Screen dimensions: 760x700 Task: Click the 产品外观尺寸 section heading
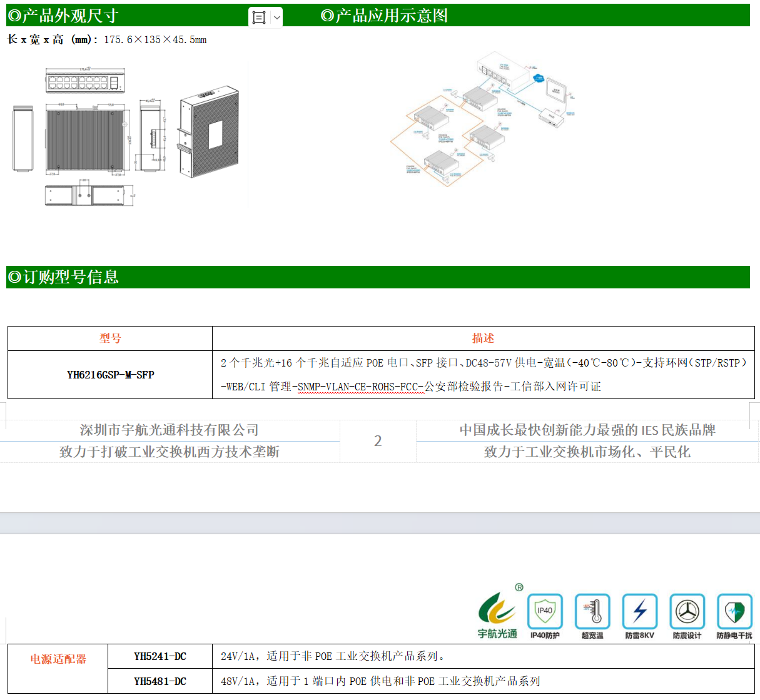pos(63,16)
